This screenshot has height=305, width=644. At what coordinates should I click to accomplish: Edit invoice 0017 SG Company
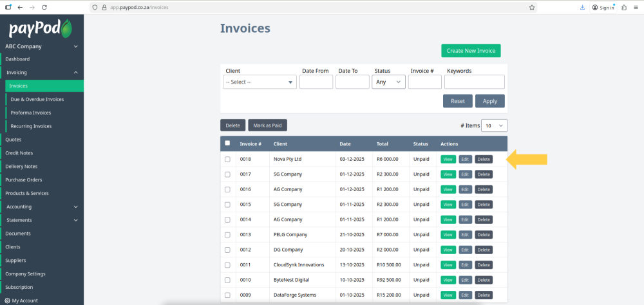pos(466,174)
